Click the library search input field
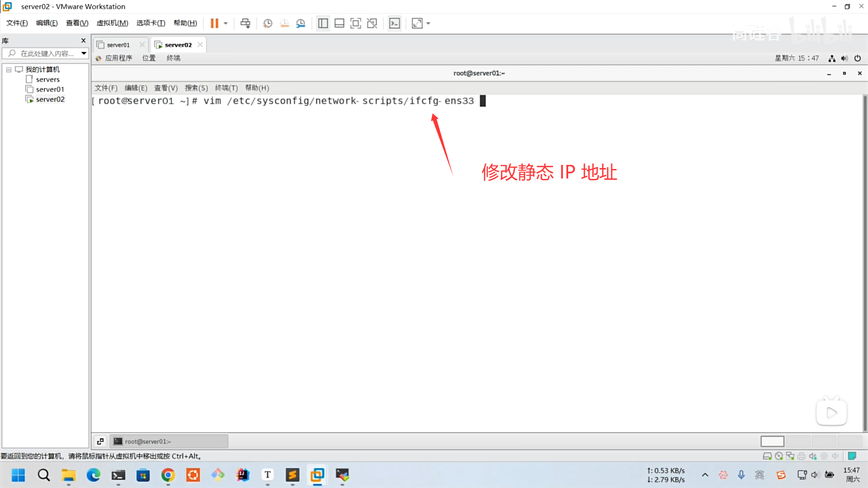This screenshot has width=868, height=488. point(47,53)
